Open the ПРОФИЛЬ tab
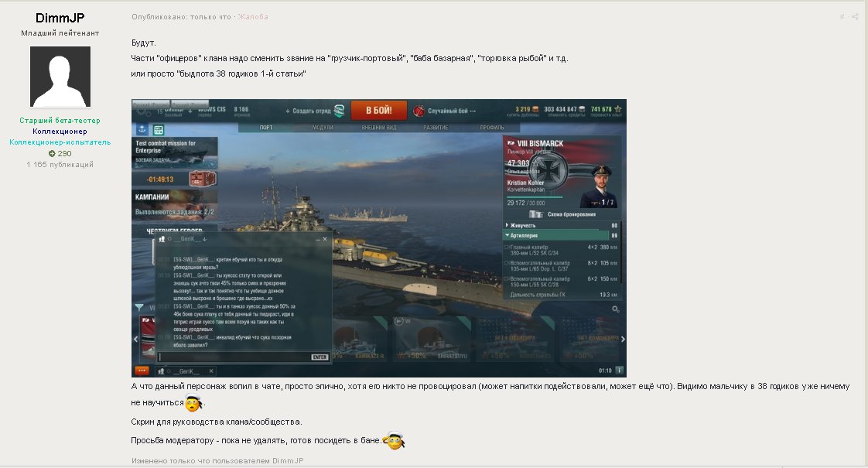 pos(491,128)
